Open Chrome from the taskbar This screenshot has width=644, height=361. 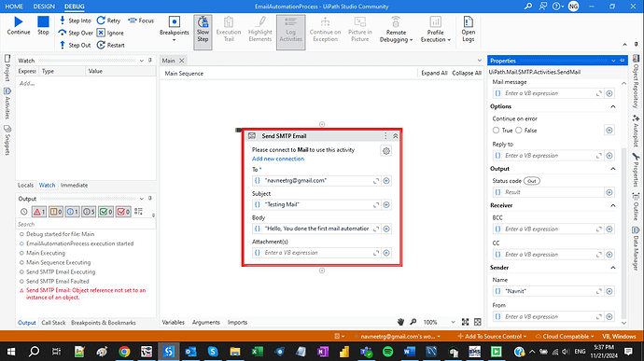pos(124,352)
